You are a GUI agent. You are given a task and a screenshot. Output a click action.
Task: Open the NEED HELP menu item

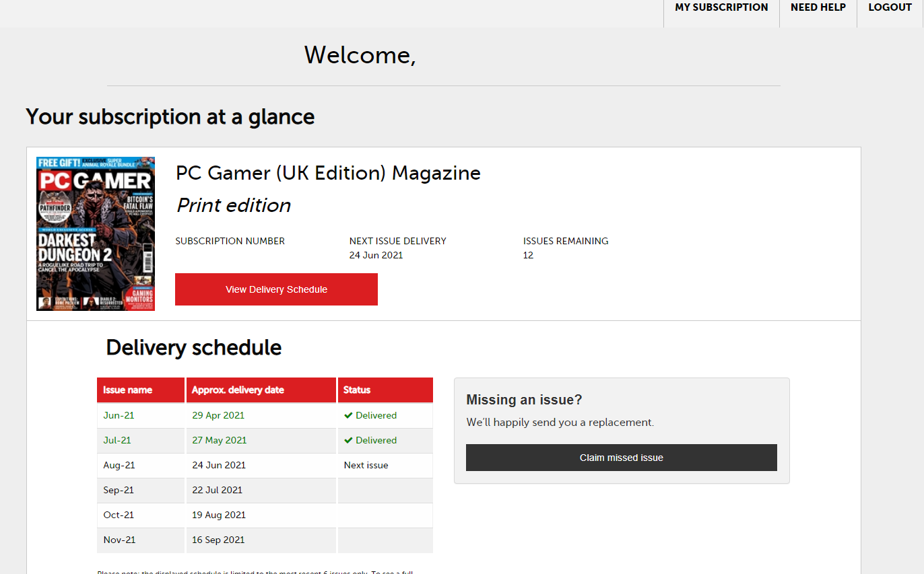coord(818,7)
